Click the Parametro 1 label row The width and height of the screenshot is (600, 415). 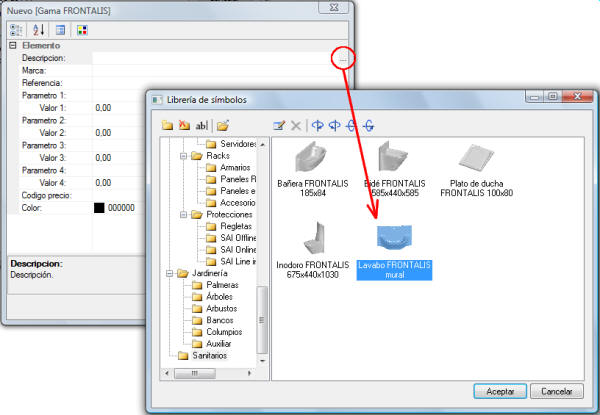point(44,96)
